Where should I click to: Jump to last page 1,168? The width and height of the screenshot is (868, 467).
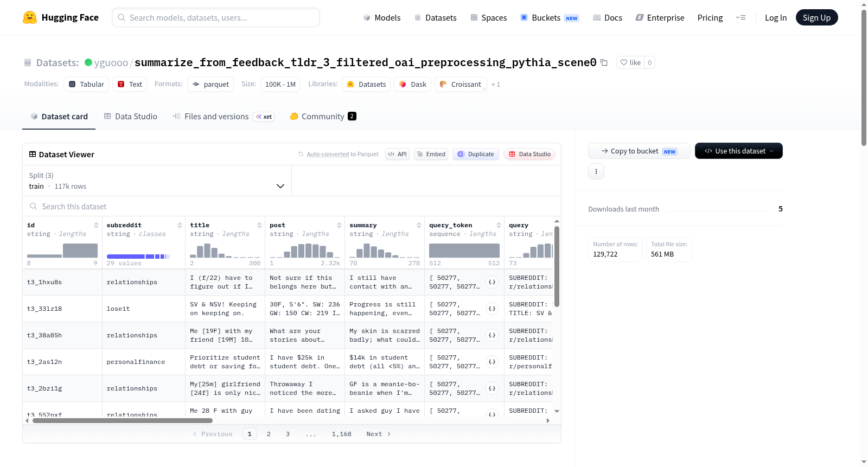(x=342, y=434)
